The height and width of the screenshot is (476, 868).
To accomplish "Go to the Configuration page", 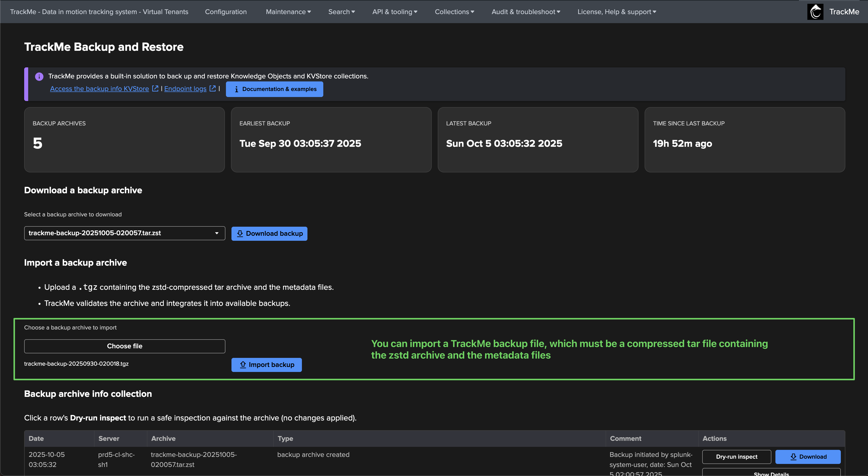I will (226, 12).
